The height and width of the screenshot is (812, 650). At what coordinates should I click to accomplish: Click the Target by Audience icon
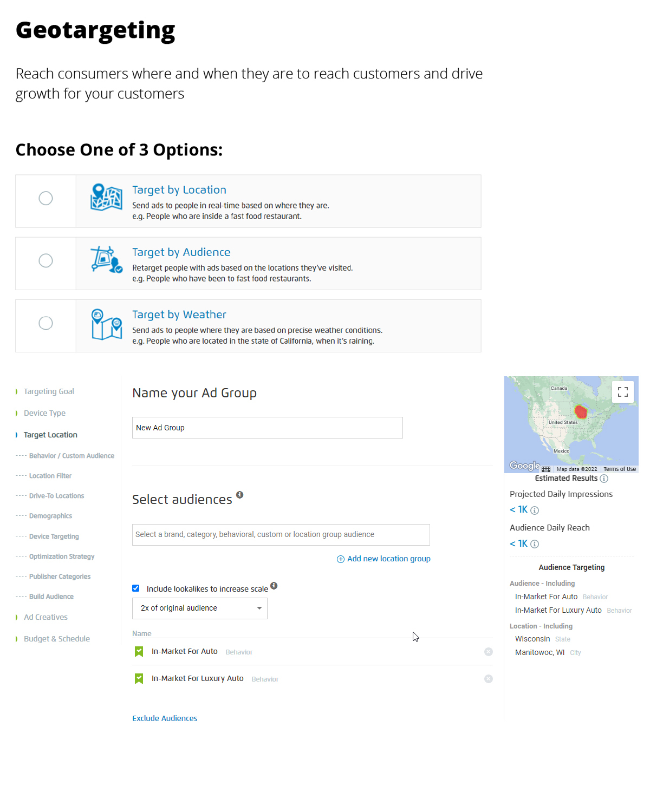[106, 260]
